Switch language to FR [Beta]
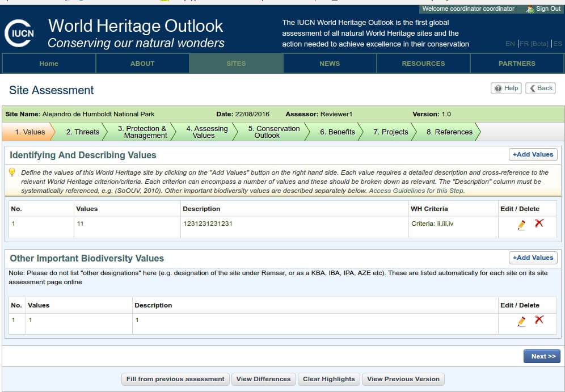Screen dimensions: 565x392 [x=534, y=44]
